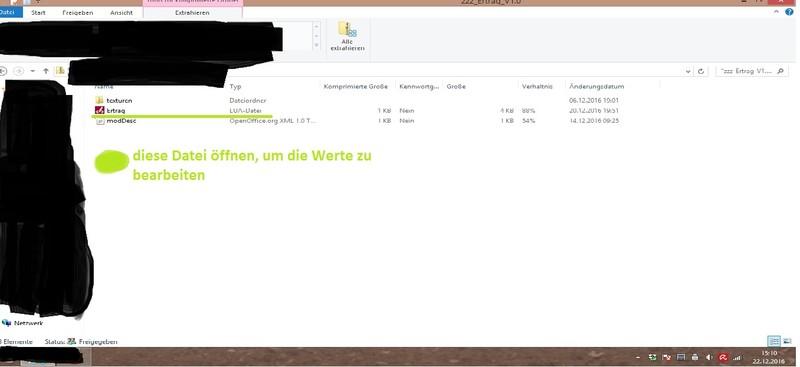
Task: Switch to details view icon
Action: point(774,341)
